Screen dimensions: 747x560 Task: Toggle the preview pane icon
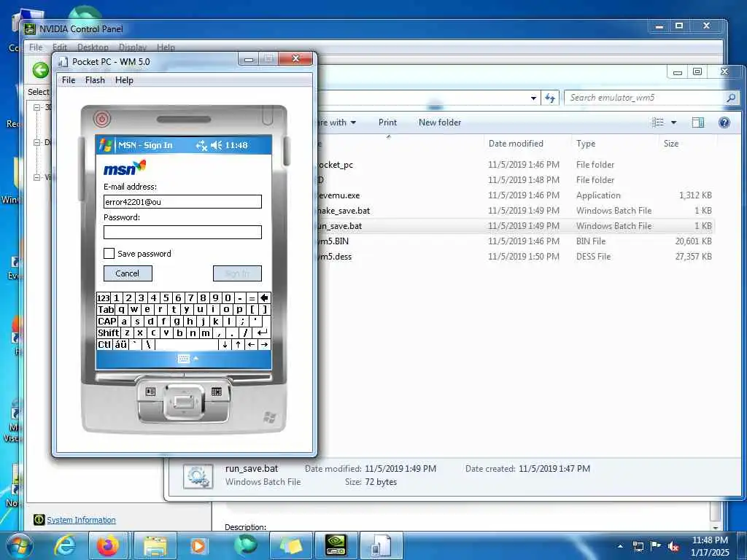tap(698, 122)
